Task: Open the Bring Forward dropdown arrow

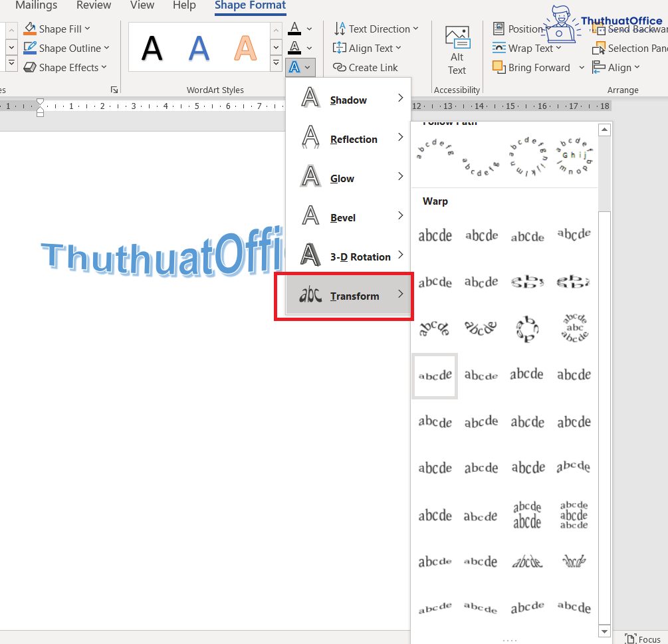Action: tap(582, 67)
